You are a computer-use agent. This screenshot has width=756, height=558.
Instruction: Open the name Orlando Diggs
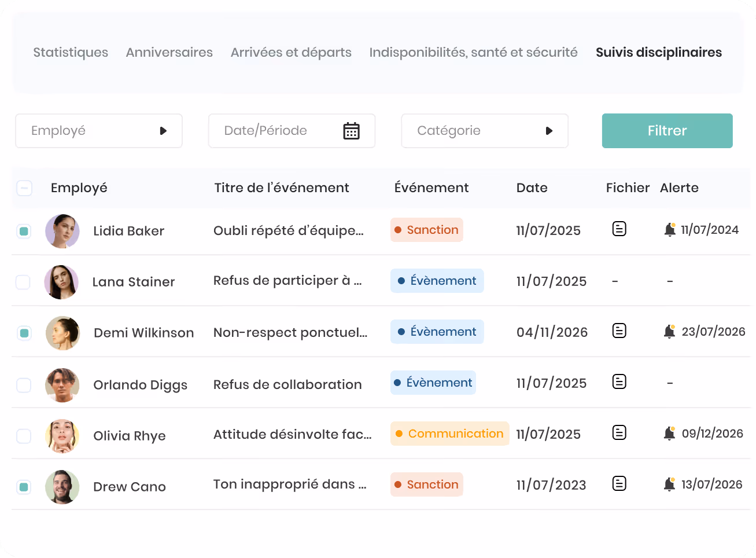click(141, 386)
